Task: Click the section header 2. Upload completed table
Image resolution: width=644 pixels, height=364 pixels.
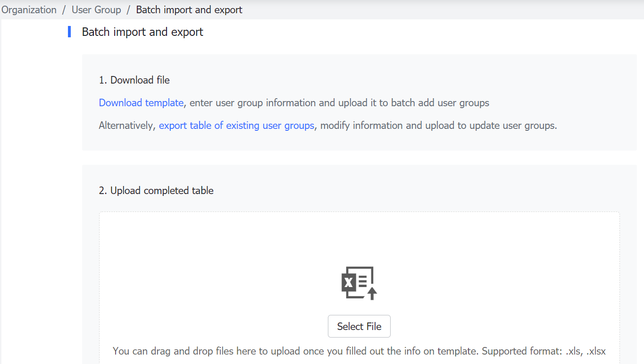Action: (156, 190)
